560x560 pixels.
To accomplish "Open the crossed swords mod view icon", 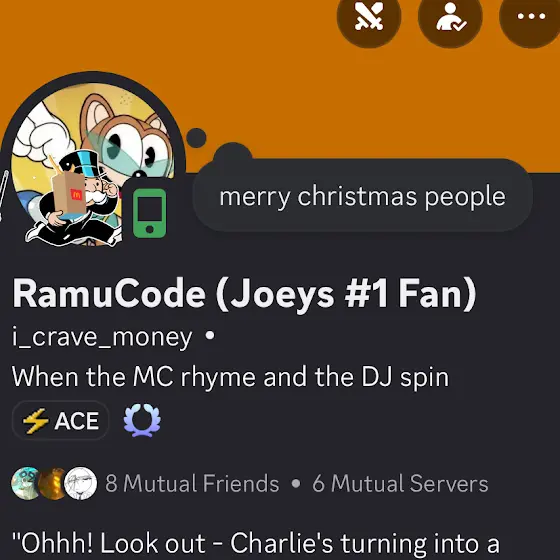I will click(x=369, y=16).
